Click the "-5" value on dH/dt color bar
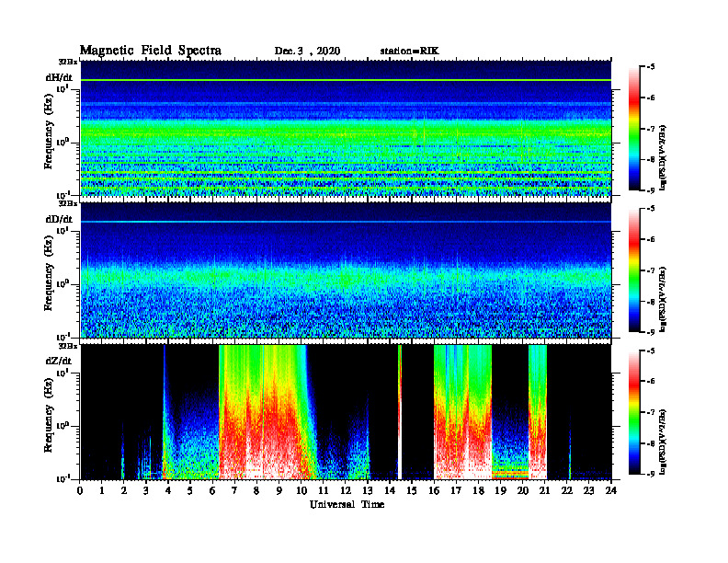The height and width of the screenshot is (563, 728). pos(651,67)
